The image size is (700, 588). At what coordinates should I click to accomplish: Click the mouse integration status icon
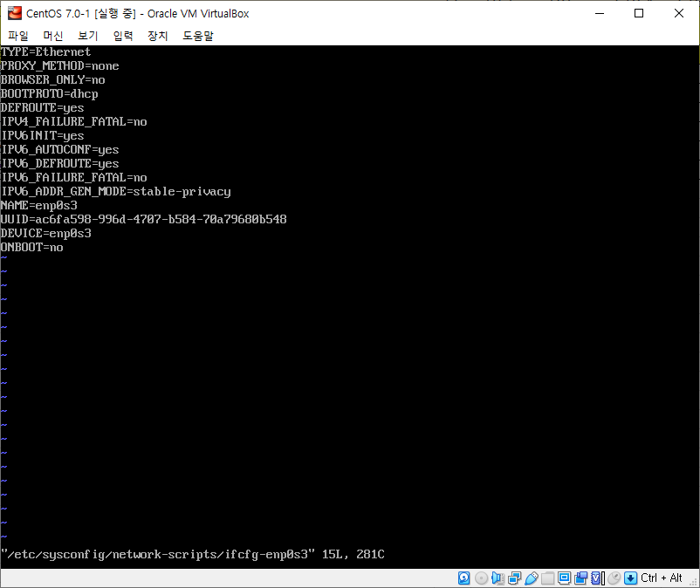pyautogui.click(x=614, y=578)
